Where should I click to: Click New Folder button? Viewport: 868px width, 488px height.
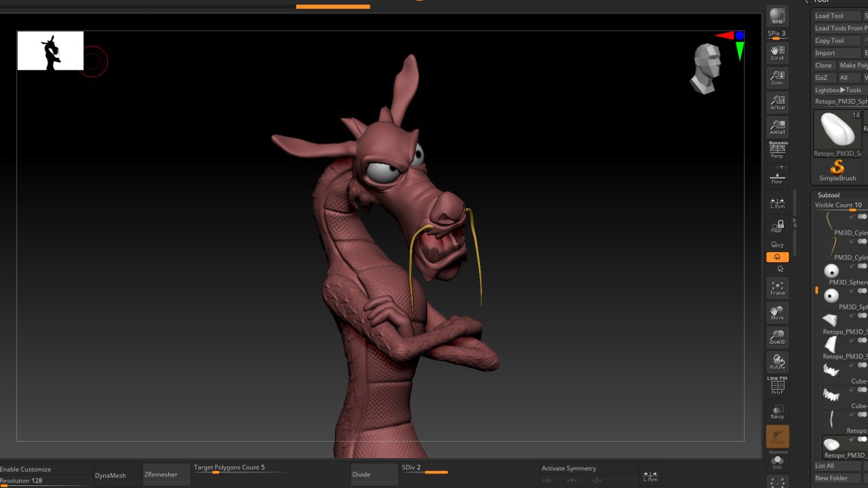[x=837, y=478]
